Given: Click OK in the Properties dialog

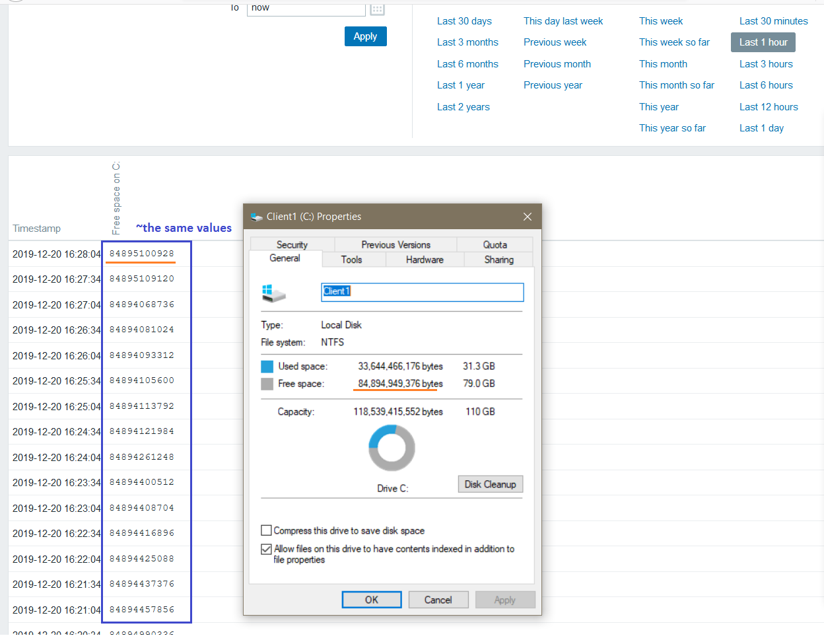Looking at the screenshot, I should (371, 600).
